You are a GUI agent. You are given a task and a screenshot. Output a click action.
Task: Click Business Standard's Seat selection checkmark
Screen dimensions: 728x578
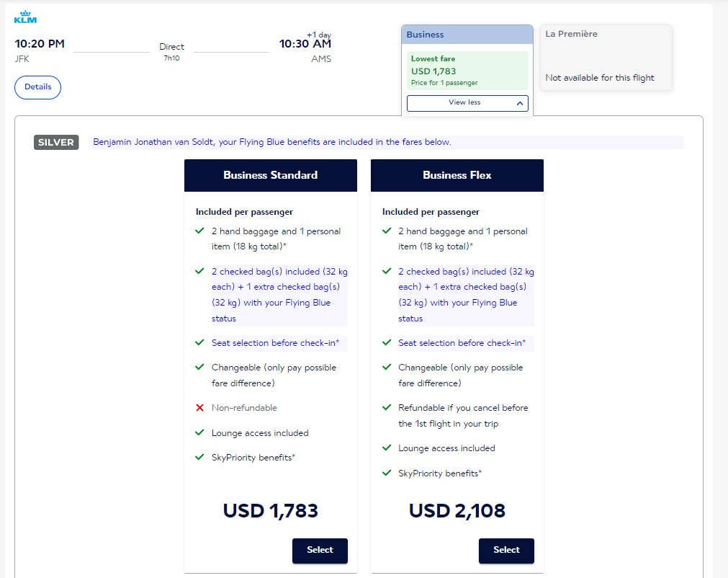(x=199, y=342)
